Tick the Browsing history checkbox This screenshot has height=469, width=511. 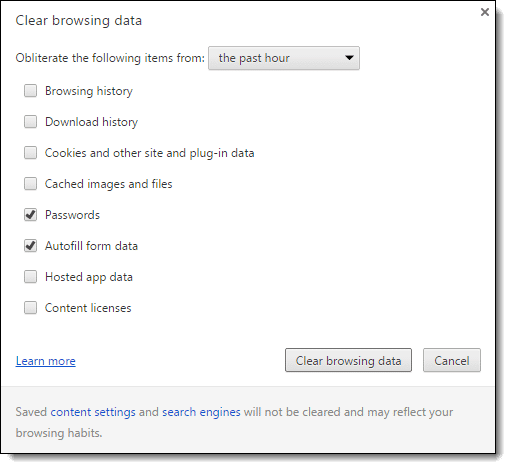(x=30, y=91)
